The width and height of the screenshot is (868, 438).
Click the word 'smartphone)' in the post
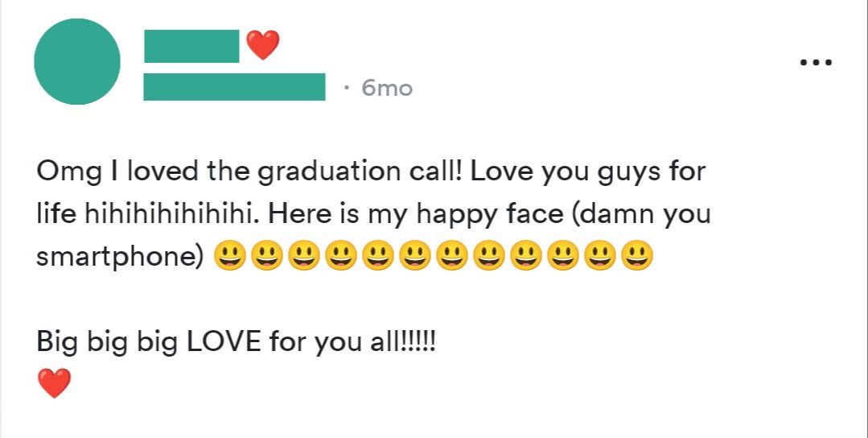(x=121, y=258)
